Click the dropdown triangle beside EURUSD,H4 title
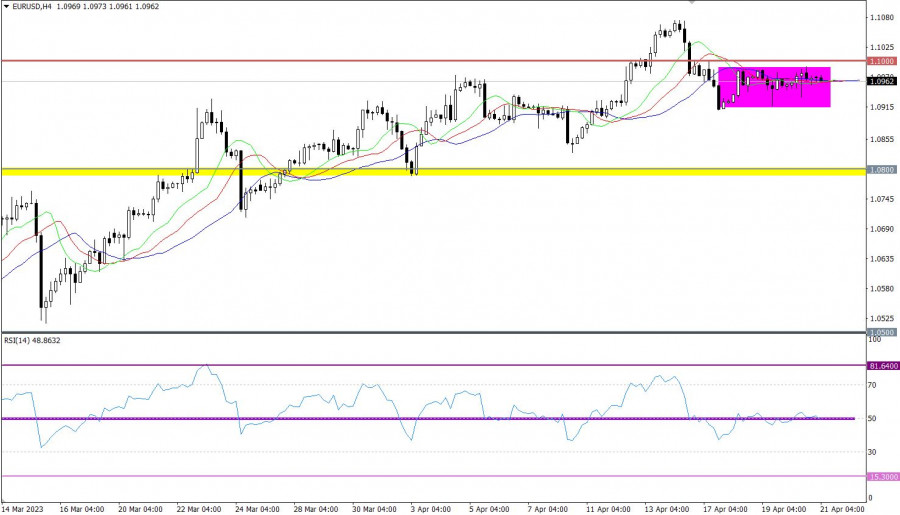 (5, 7)
